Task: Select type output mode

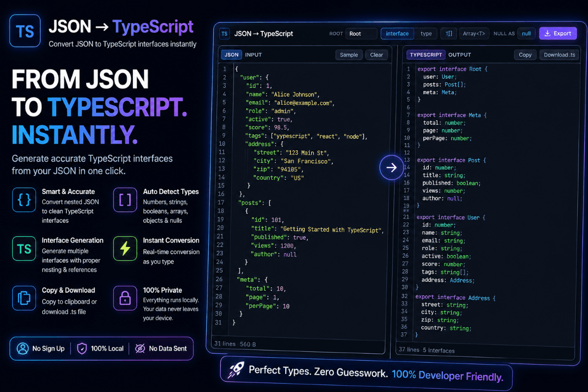Action: 426,34
